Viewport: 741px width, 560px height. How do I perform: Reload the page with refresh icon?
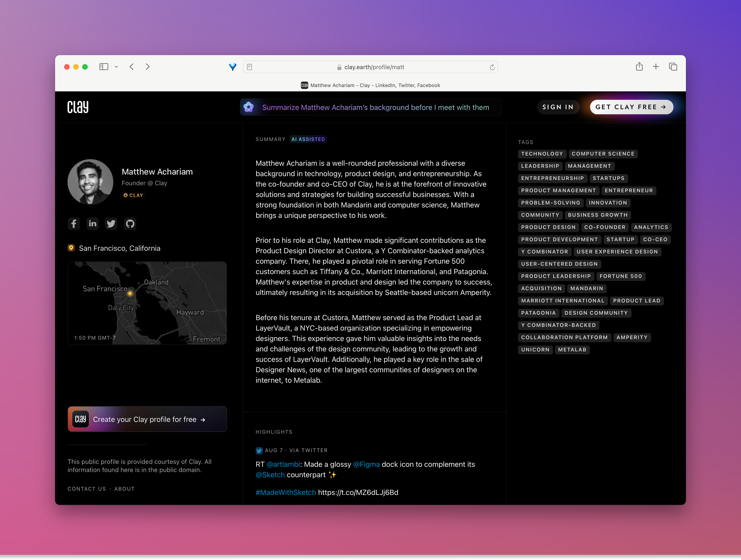click(x=492, y=67)
